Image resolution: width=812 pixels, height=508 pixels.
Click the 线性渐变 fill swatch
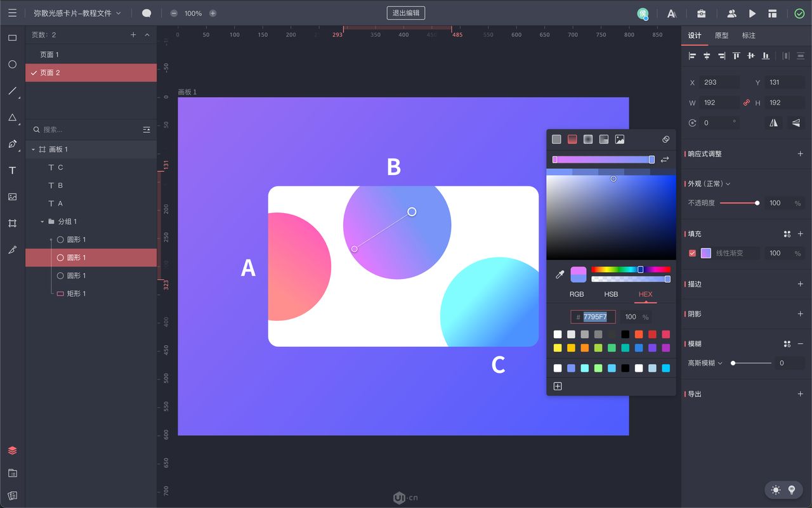tap(706, 253)
